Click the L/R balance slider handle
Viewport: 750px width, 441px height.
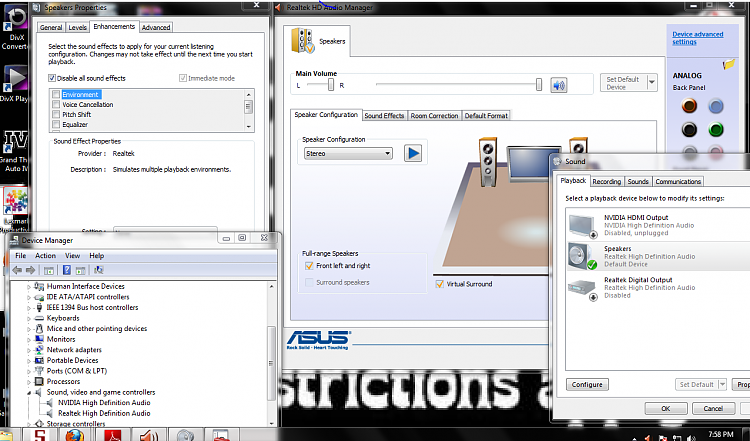[x=331, y=85]
